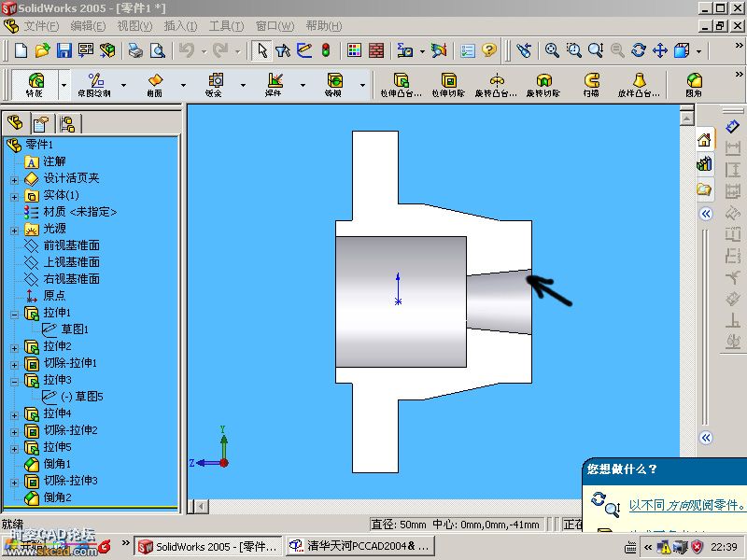Viewport: 747px width, 560px height.
Task: Open a file with the Open icon
Action: tap(42, 50)
